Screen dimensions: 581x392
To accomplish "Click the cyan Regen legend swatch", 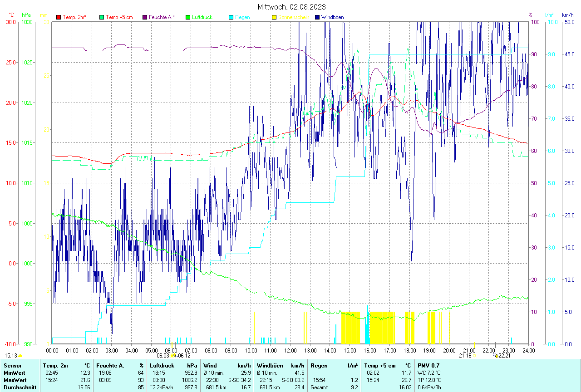I will (x=231, y=17).
